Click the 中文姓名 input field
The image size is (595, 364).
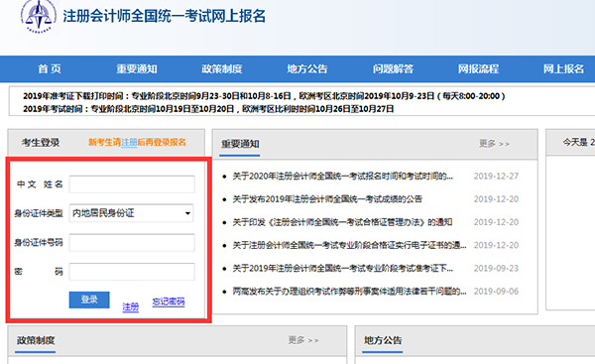pos(132,184)
